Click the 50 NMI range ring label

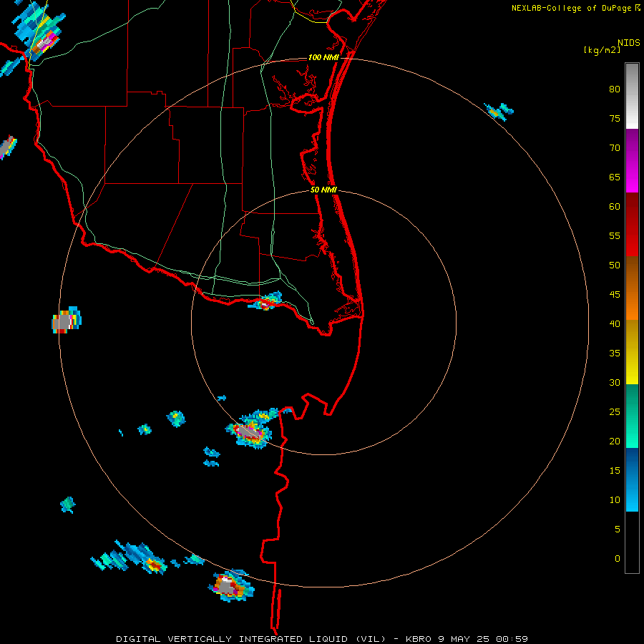(x=323, y=190)
